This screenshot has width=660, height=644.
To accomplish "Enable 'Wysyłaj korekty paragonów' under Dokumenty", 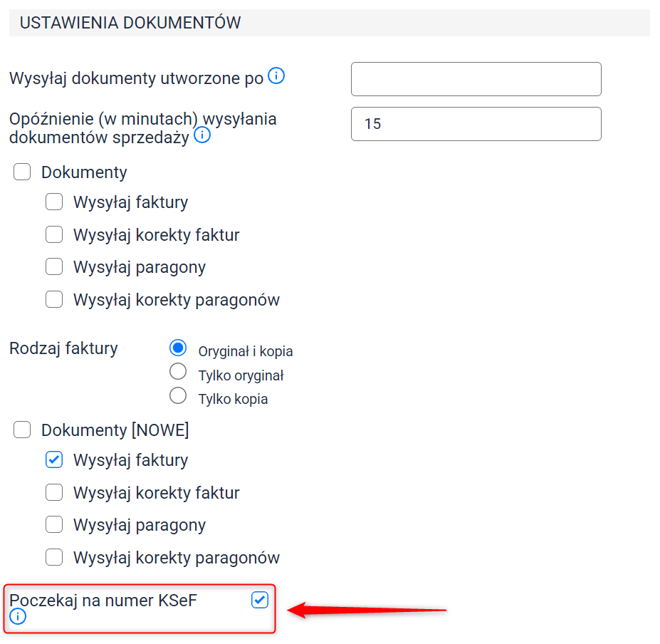I will (x=54, y=299).
